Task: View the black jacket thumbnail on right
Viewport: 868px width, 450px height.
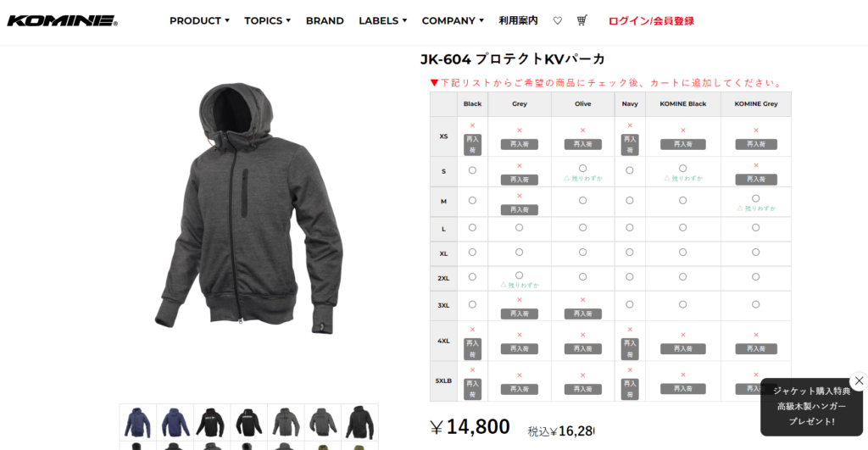Action: pyautogui.click(x=359, y=422)
